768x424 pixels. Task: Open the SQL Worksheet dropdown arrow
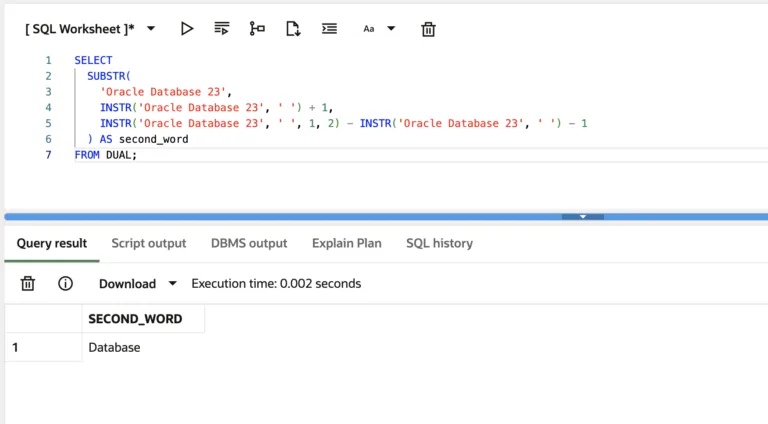(x=151, y=28)
